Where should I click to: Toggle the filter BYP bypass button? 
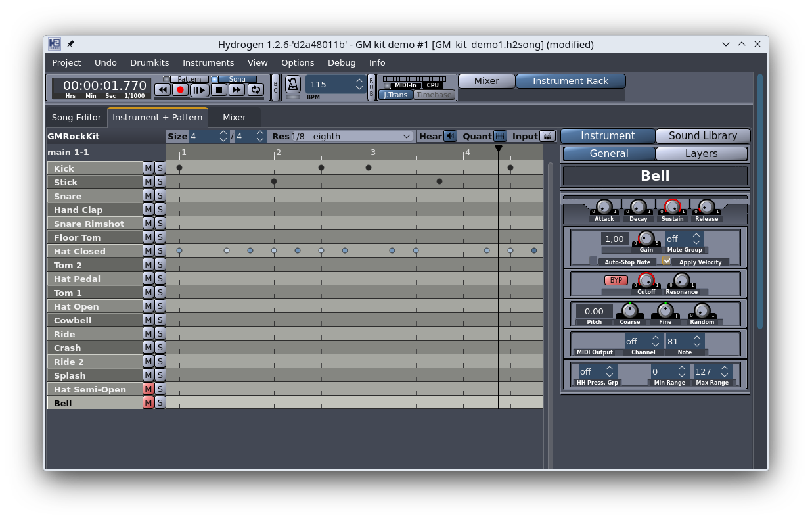click(x=616, y=280)
